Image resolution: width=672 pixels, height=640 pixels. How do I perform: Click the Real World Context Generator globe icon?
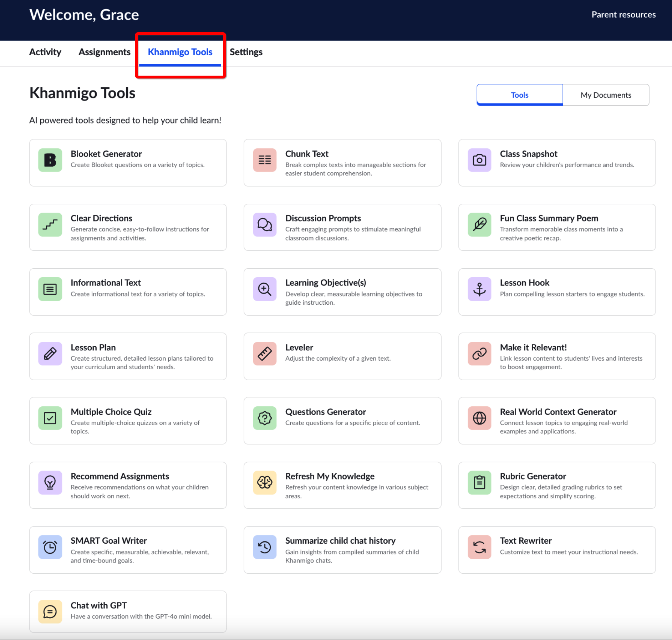(479, 418)
